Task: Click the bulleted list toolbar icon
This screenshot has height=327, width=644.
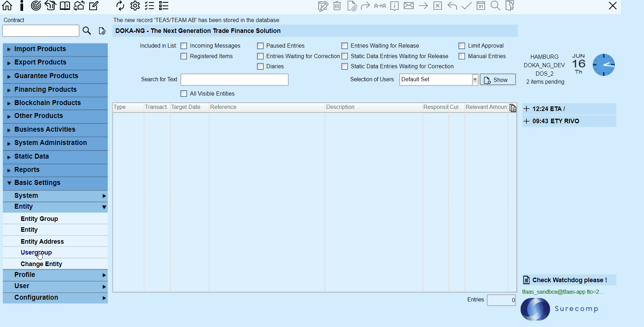Action: tap(164, 6)
